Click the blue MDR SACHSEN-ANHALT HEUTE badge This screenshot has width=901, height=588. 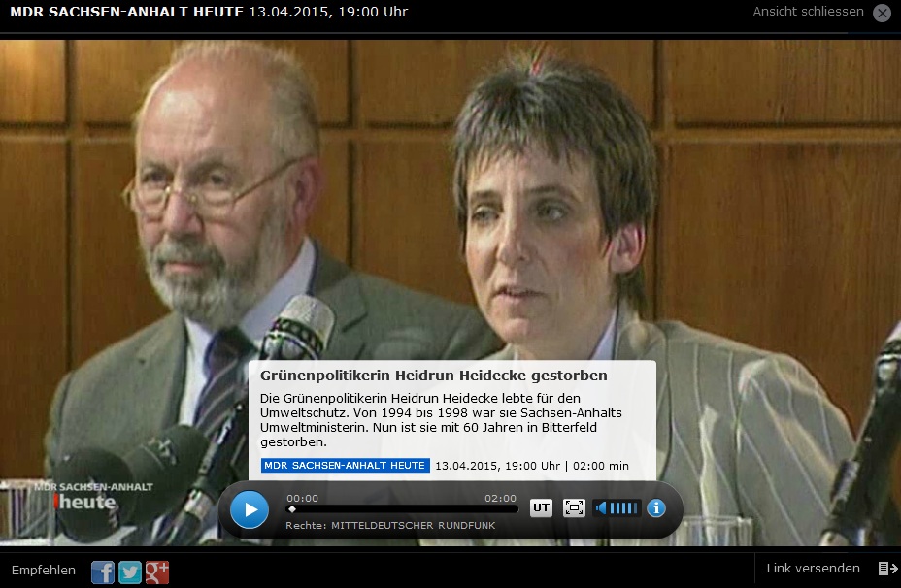click(345, 466)
